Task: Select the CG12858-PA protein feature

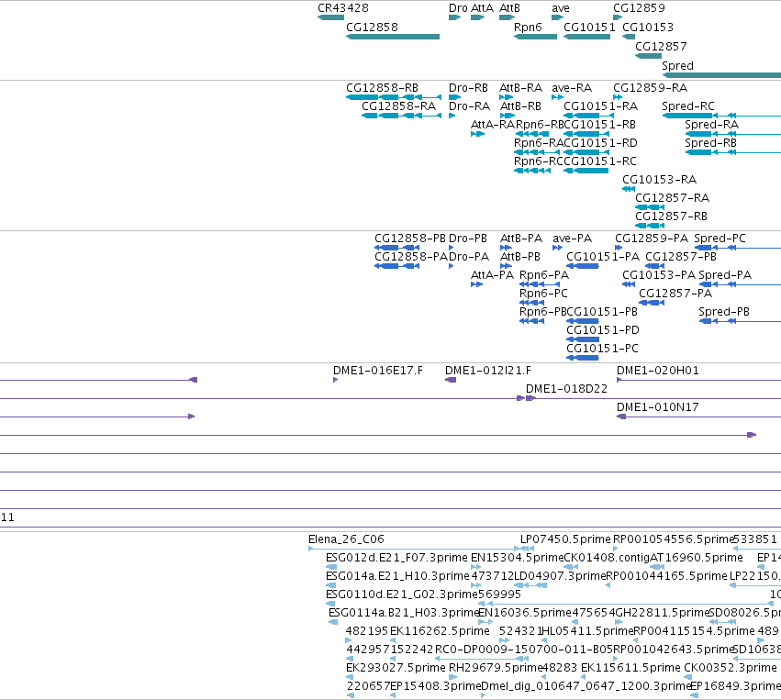Action: tap(397, 266)
